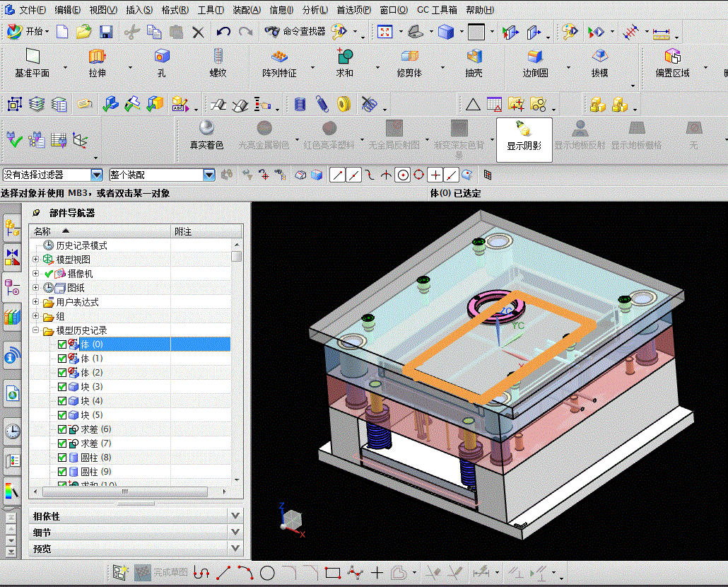Uncheck the 块 (3) feature checkbox

[x=62, y=387]
